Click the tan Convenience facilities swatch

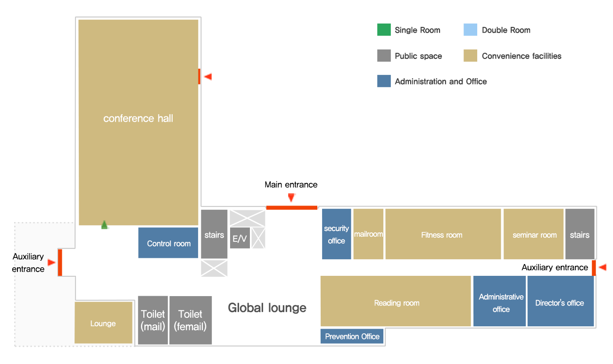pyautogui.click(x=471, y=56)
